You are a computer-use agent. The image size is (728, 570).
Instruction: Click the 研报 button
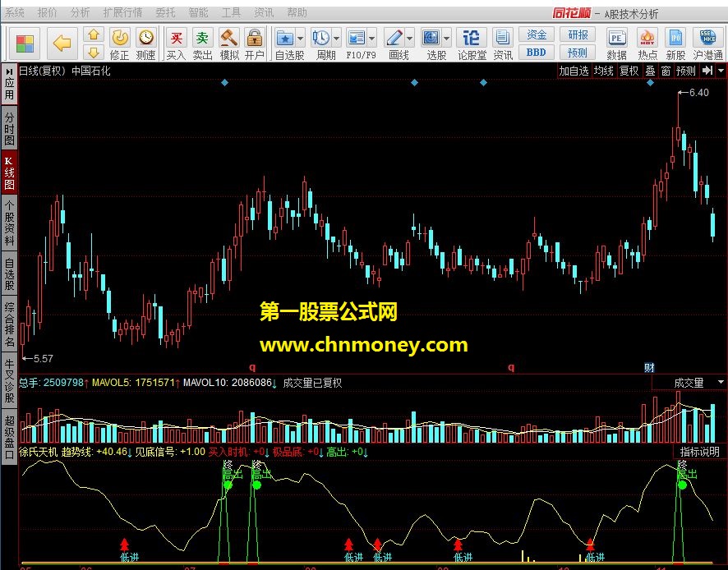(578, 34)
